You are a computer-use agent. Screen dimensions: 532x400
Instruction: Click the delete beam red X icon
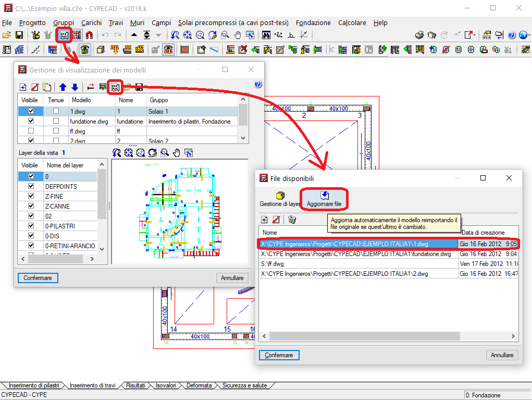click(243, 50)
